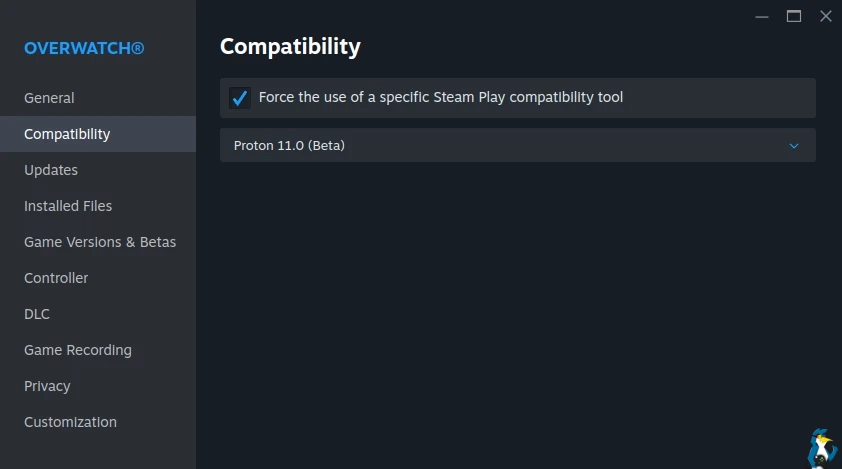Open the Installed Files page

68,206
